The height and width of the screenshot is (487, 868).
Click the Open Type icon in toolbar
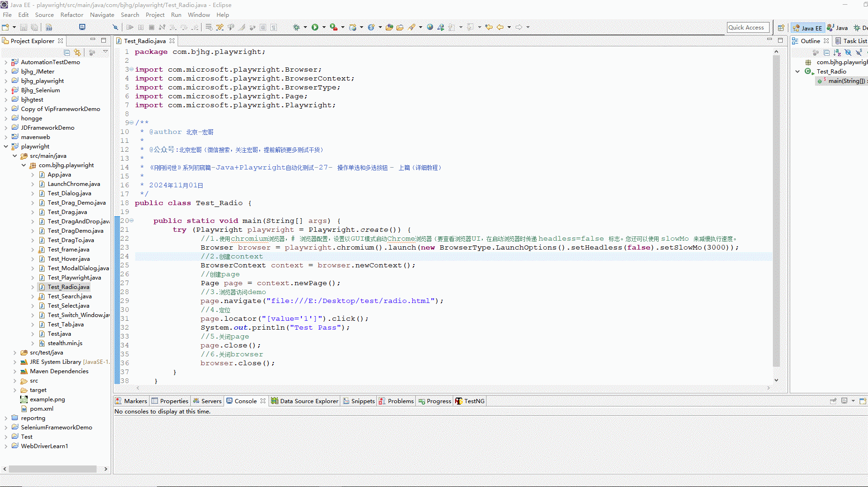pyautogui.click(x=389, y=27)
